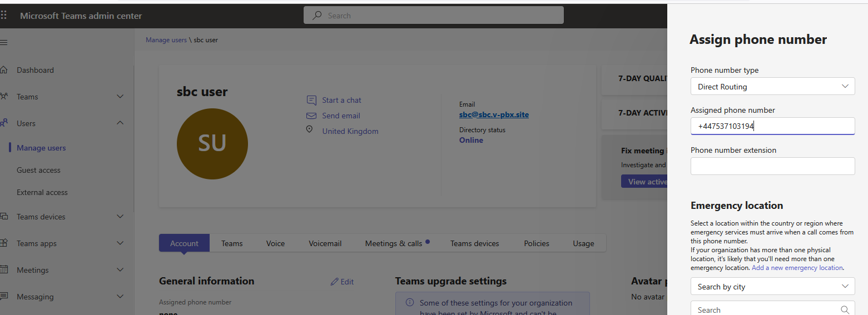Click the envelope email icon
Screen dimensions: 868x315
(311, 116)
